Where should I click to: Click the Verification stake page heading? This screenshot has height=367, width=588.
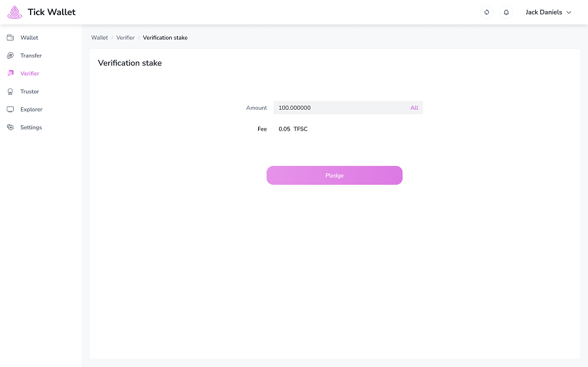(x=130, y=63)
